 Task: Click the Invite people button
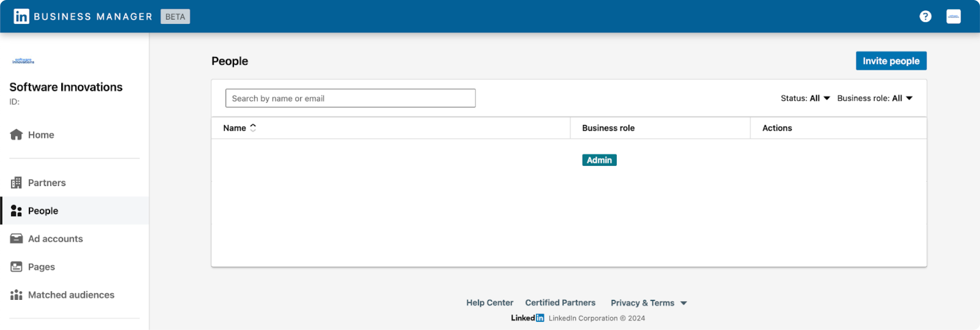(x=891, y=61)
